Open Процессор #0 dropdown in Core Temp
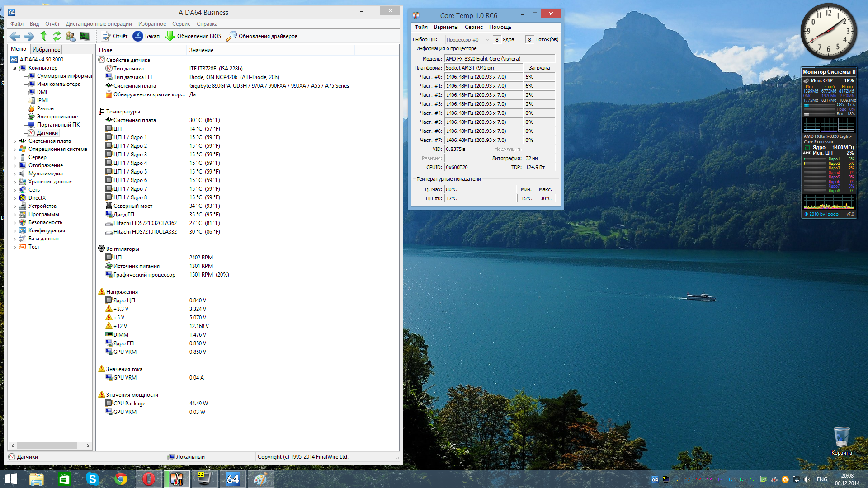 click(468, 40)
